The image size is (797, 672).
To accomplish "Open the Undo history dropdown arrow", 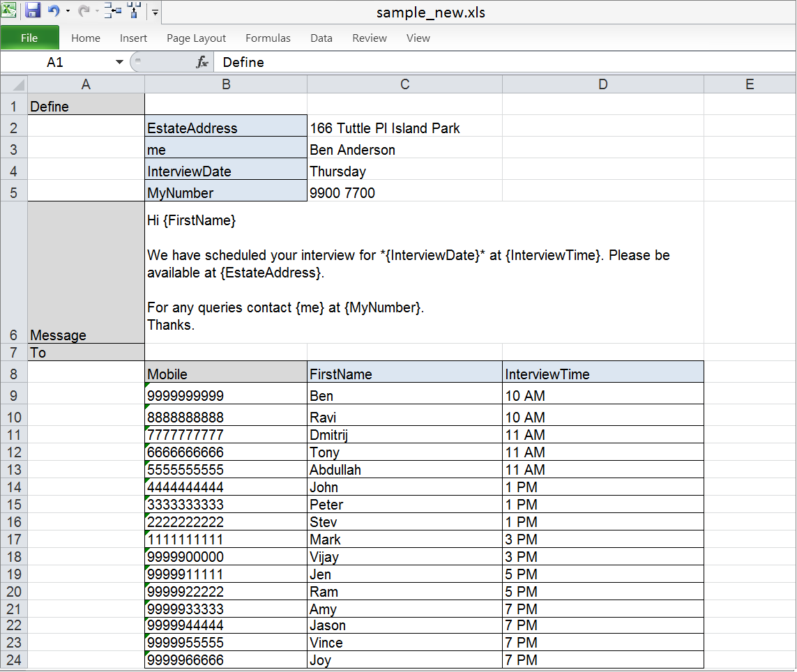I will [68, 12].
